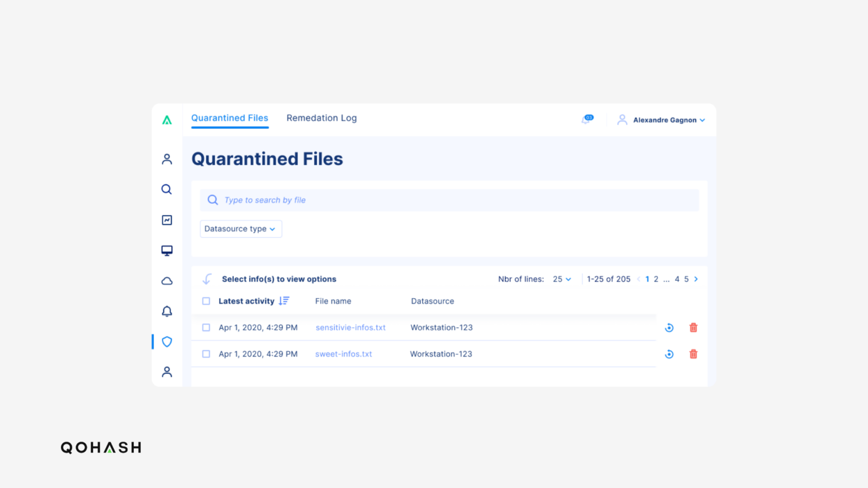This screenshot has height=488, width=868.
Task: Open the monitor workstation icon in sidebar
Action: (167, 250)
